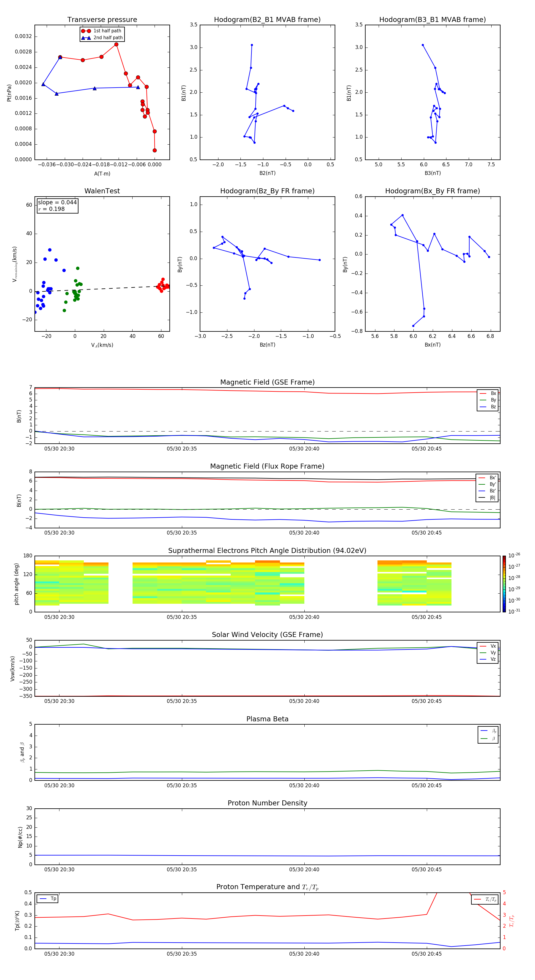
Task: Click the 'V_remaining(km/s)' y-axis label
Action: tap(15, 264)
